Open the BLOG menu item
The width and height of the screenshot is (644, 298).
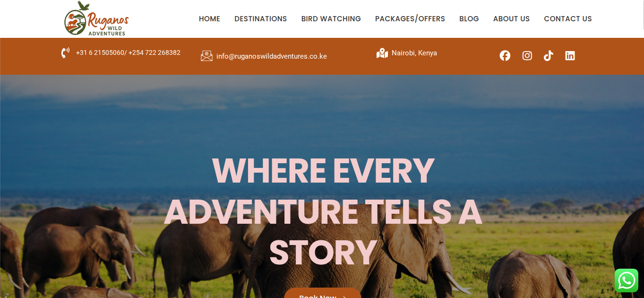click(x=469, y=19)
